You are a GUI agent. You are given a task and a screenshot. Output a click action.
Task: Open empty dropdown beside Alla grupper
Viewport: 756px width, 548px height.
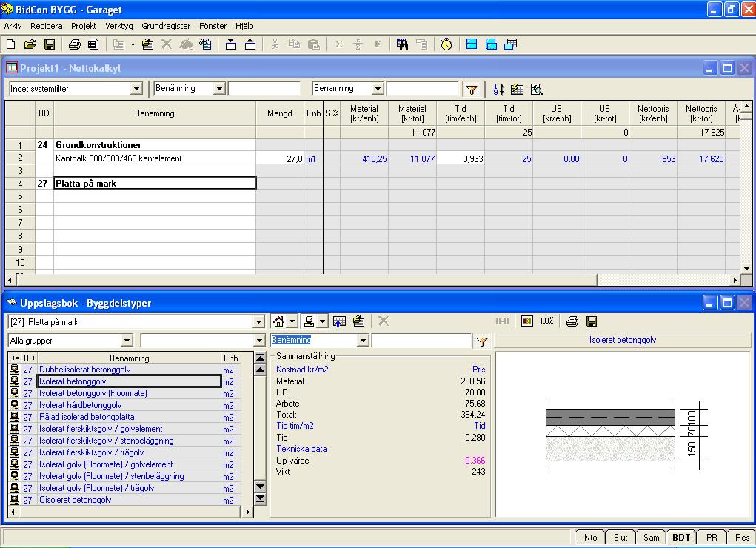pyautogui.click(x=259, y=341)
